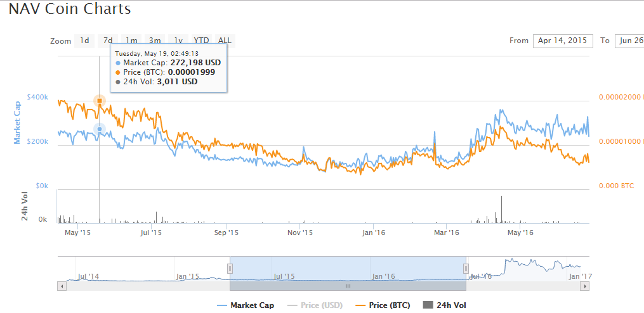
Task: Click tooltip 24h Vol value 3,011 USD
Action: point(179,82)
